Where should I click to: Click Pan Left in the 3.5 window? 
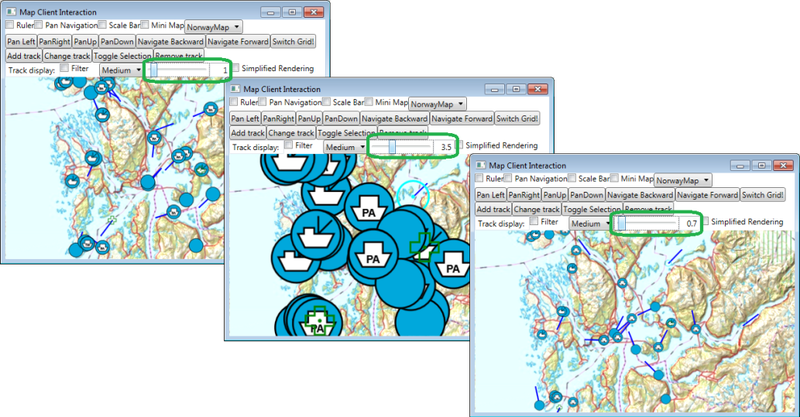[x=245, y=118]
